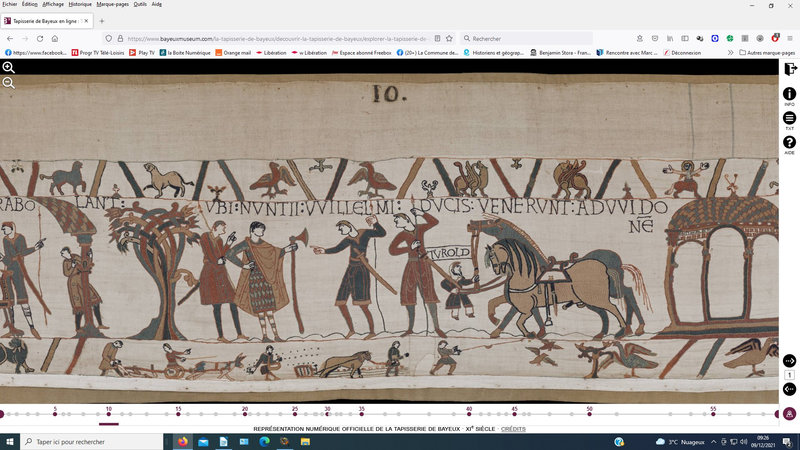Go to the browser home page
The width and height of the screenshot is (800, 450).
pyautogui.click(x=55, y=39)
